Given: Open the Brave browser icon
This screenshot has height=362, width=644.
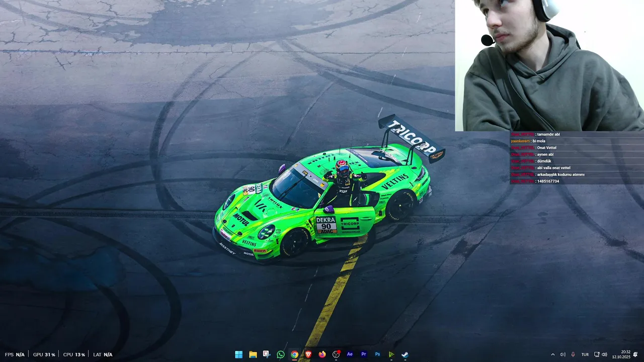Looking at the screenshot, I should (308, 354).
